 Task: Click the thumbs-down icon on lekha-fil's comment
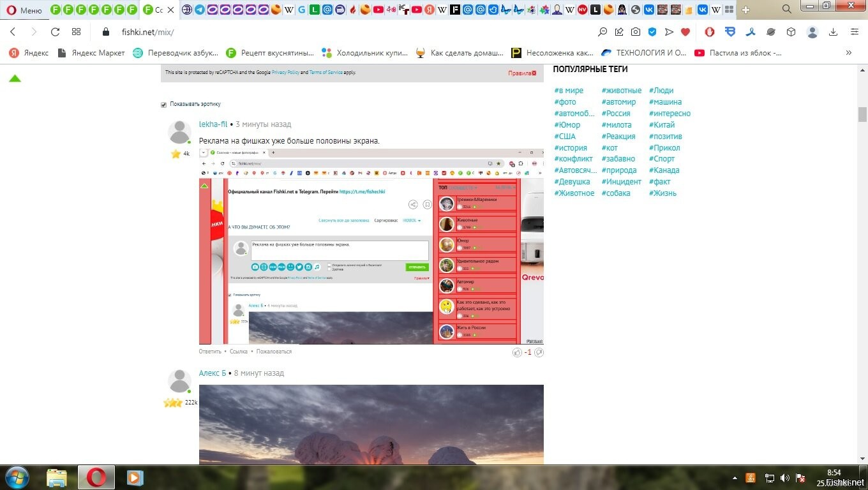pyautogui.click(x=539, y=352)
